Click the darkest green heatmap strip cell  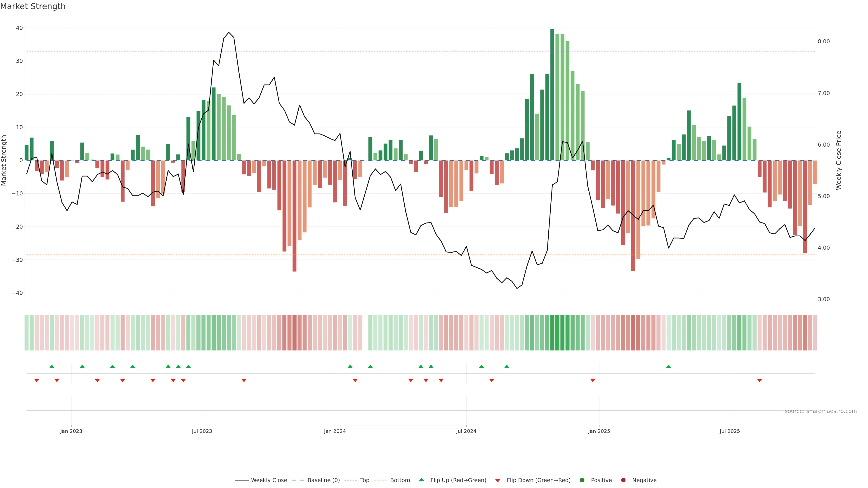tap(552, 333)
